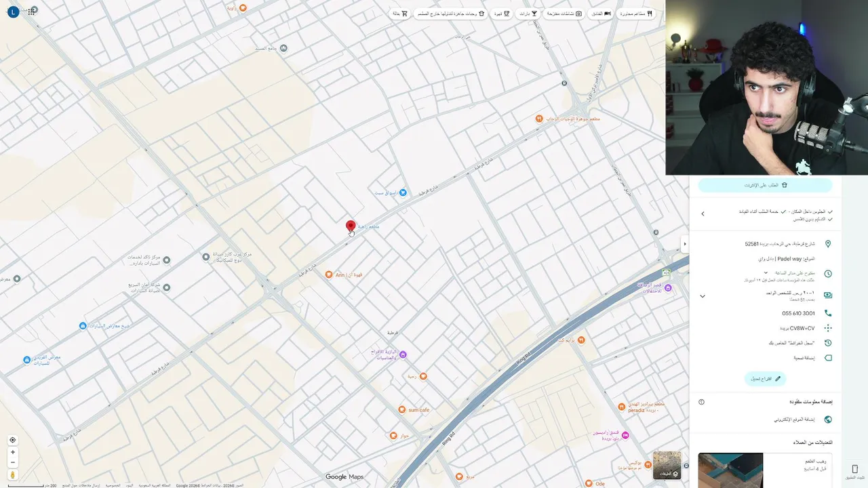Open the customer update photo thumbnail

pyautogui.click(x=730, y=470)
